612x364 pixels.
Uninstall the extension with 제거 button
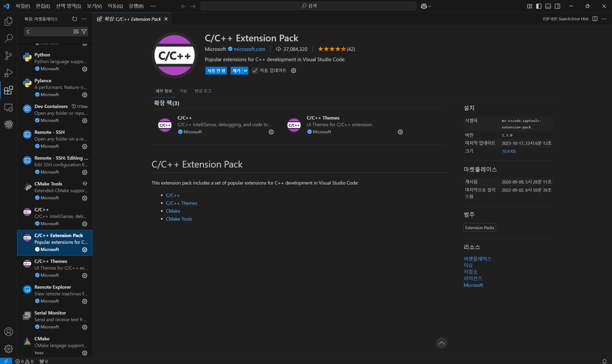(x=236, y=71)
